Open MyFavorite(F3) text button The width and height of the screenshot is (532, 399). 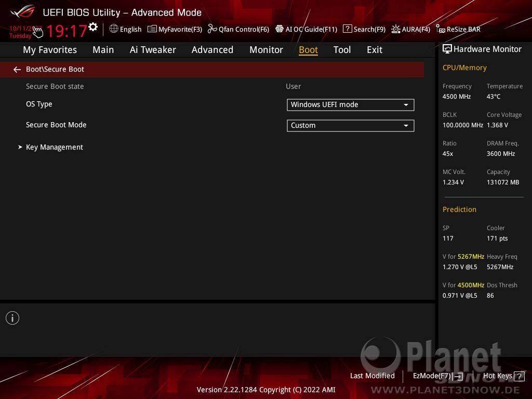[x=180, y=30]
